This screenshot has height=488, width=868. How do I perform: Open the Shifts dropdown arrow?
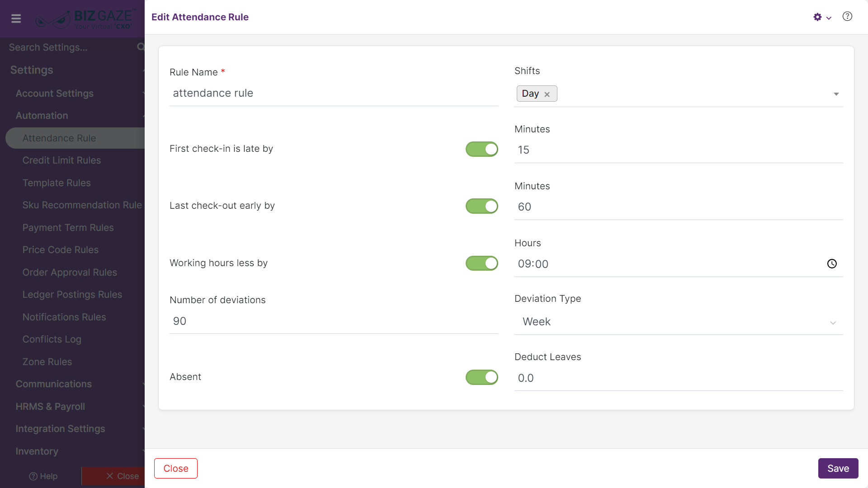836,94
